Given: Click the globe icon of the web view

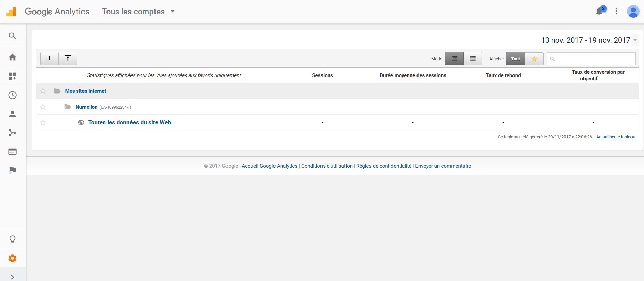Looking at the screenshot, I should 81,122.
